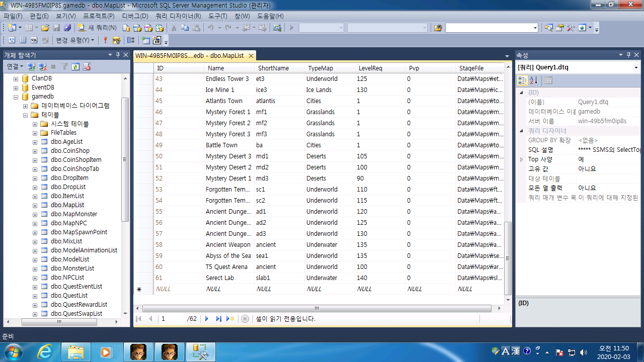Click the Disconnect icon in Object Explorer
Screen dimensions: 644x362
(42, 66)
